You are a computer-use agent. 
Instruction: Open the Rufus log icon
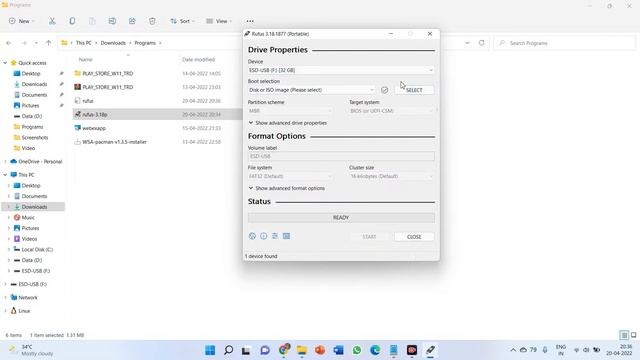287,236
